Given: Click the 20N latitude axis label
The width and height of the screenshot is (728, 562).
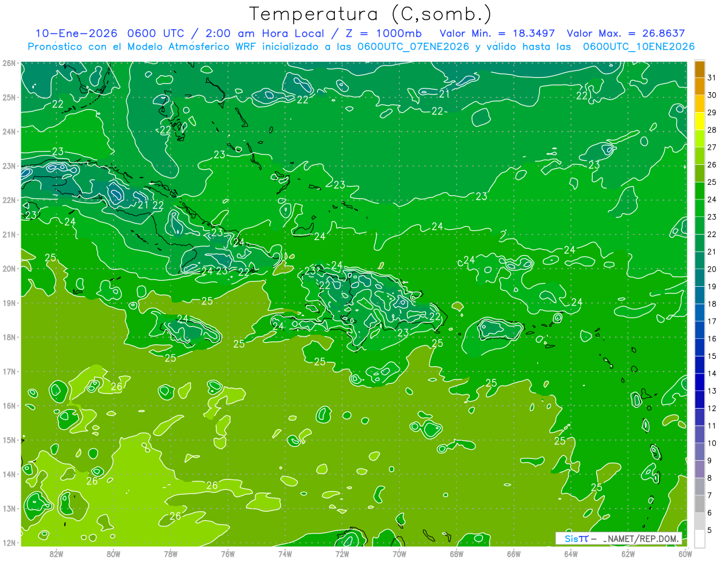Looking at the screenshot, I should [x=9, y=269].
